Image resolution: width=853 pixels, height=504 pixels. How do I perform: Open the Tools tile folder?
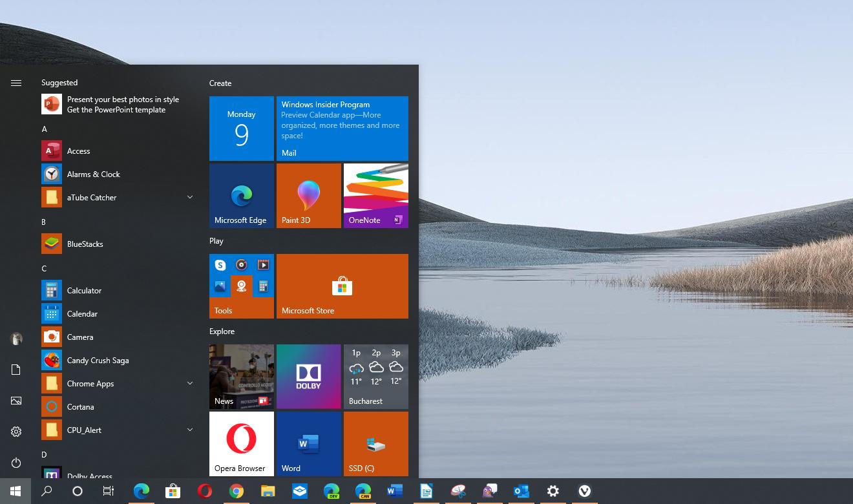pos(241,286)
